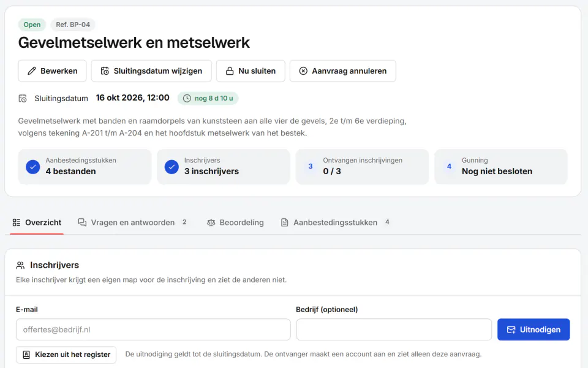The image size is (588, 368).
Task: Click the circled X icon on Aanvraag annuleren
Action: pyautogui.click(x=303, y=71)
